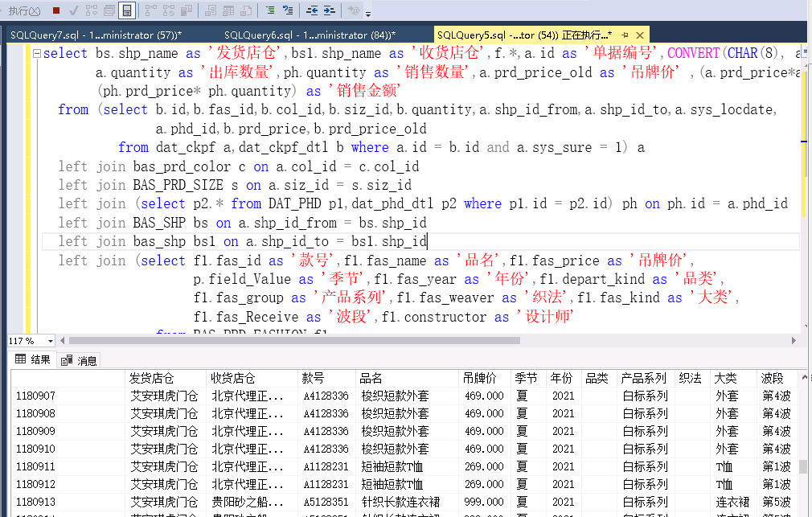Pin the SQLQuery5.sql tab
Viewport: 812px width, 517px height.
point(625,35)
